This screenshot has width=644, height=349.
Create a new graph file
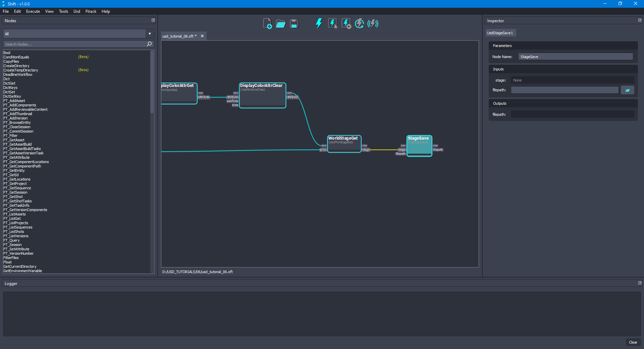[267, 23]
